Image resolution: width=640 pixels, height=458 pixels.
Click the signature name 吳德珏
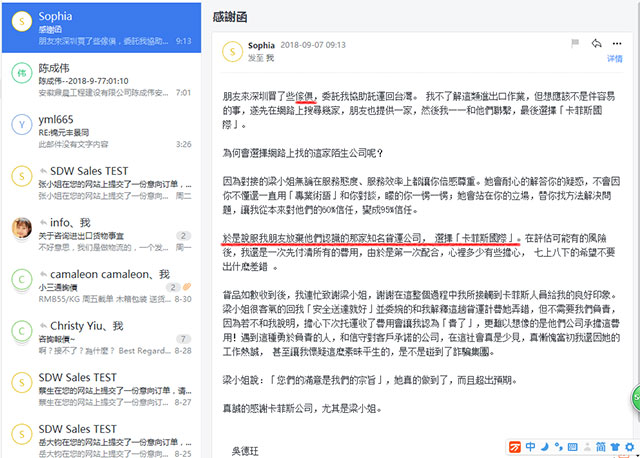(245, 451)
